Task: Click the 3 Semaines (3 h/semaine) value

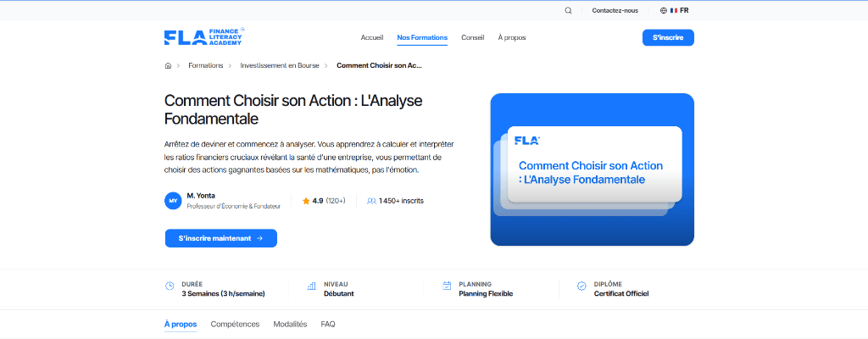Action: [x=223, y=293]
